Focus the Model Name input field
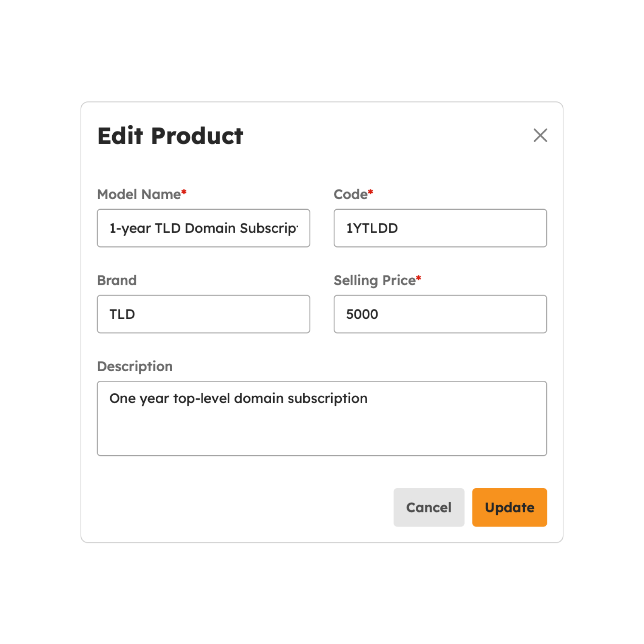This screenshot has width=644, height=644. point(203,228)
